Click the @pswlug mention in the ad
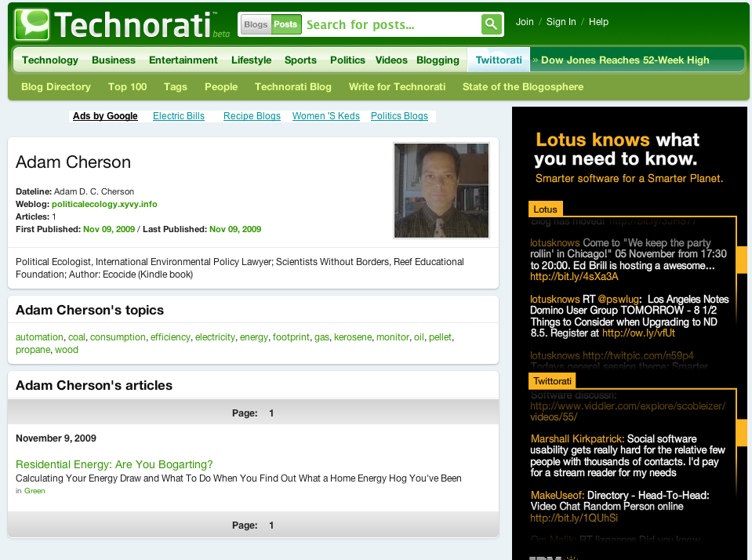This screenshot has height=560, width=752. (x=618, y=300)
